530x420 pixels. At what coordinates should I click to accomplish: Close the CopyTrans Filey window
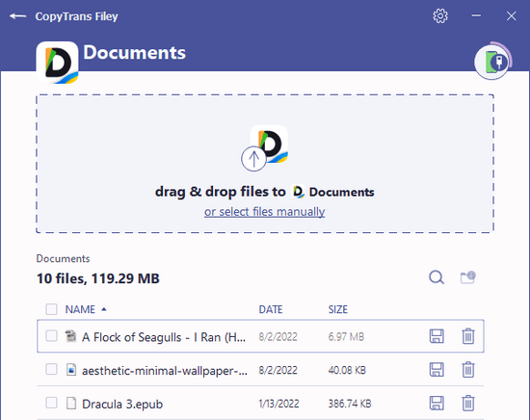point(512,15)
